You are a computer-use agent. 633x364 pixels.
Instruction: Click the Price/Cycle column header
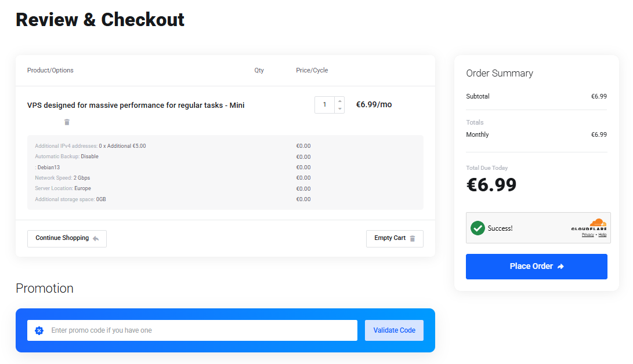pos(312,70)
